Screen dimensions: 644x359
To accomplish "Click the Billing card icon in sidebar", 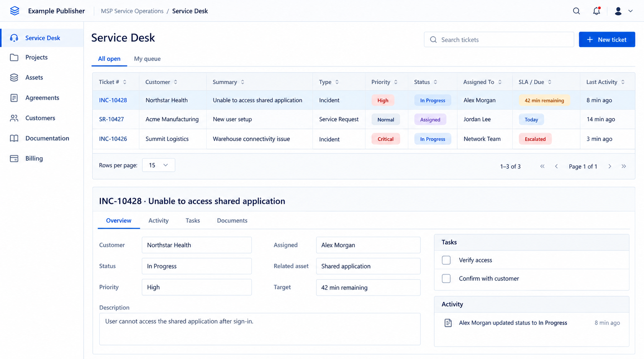I will coord(14,158).
